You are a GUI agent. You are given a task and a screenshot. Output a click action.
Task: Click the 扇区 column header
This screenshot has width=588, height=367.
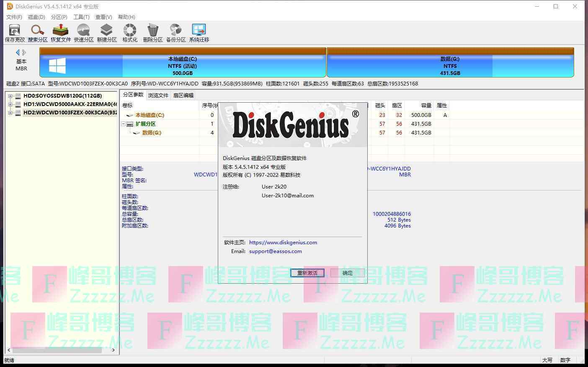tap(397, 106)
